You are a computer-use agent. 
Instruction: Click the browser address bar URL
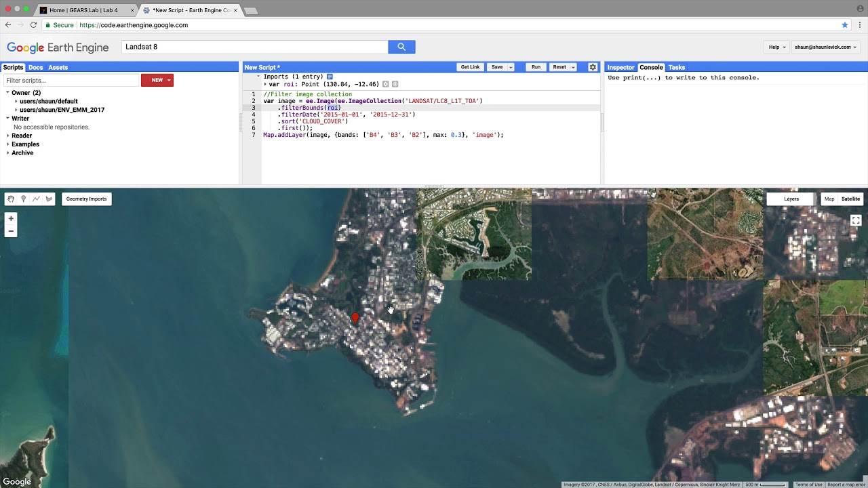point(134,25)
